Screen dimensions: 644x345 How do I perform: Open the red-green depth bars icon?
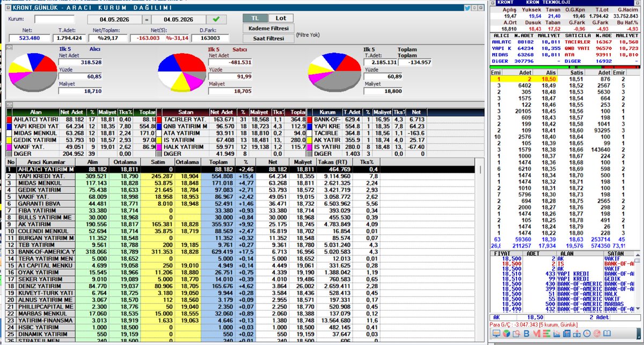tap(546, 334)
